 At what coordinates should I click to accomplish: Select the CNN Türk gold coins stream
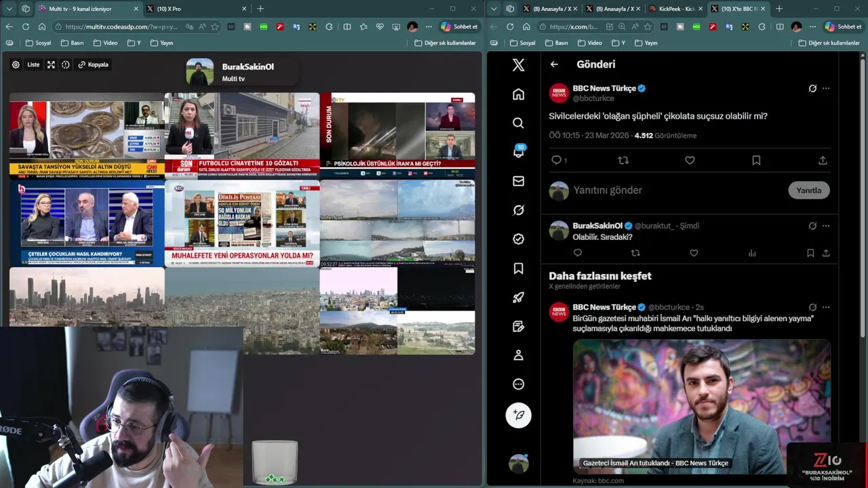click(87, 136)
